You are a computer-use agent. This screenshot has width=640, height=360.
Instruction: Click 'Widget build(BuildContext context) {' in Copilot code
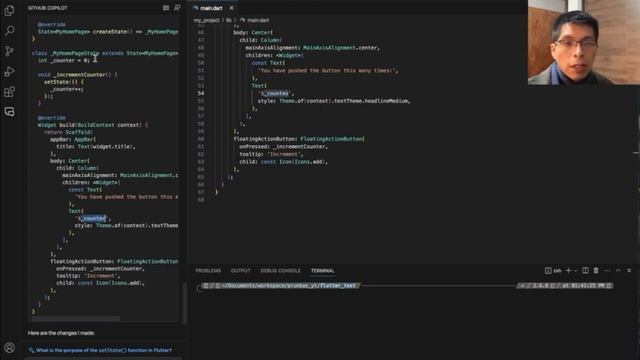tap(93, 125)
